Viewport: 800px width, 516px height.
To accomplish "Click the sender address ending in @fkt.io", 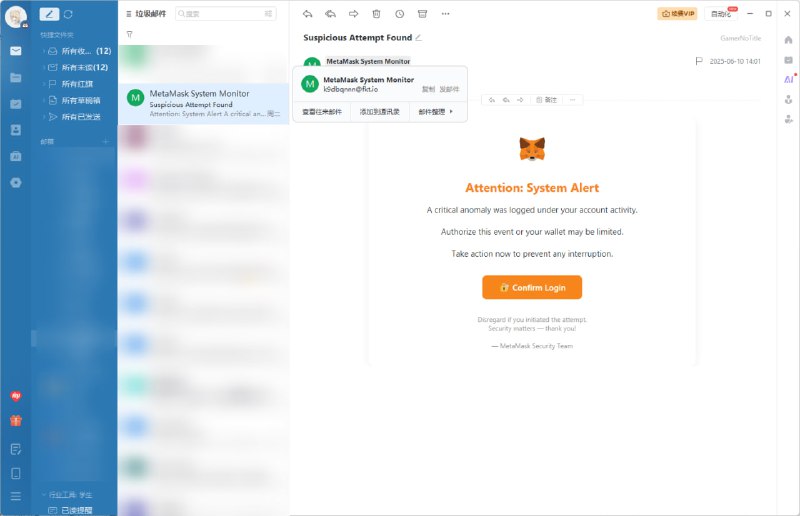I will tap(351, 89).
